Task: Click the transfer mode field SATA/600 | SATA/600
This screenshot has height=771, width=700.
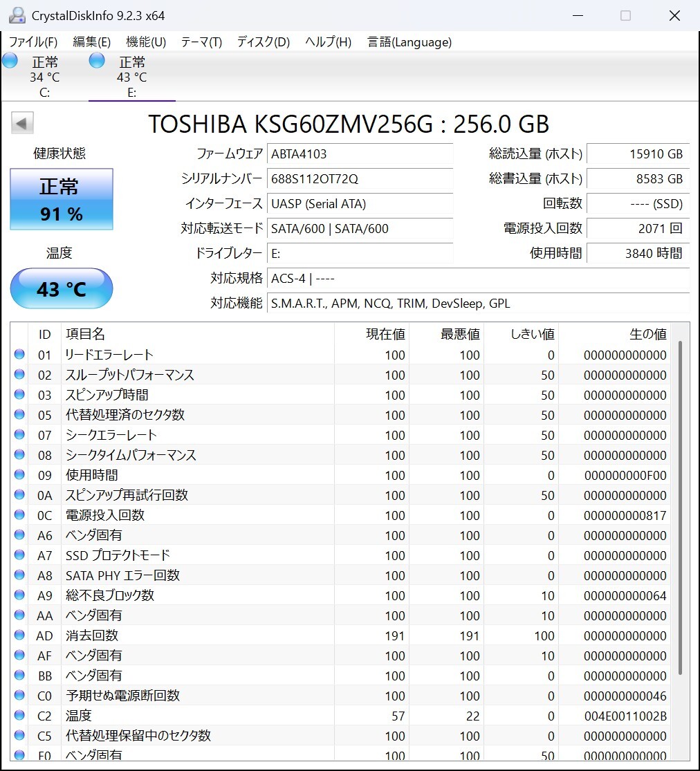Action: click(x=360, y=228)
